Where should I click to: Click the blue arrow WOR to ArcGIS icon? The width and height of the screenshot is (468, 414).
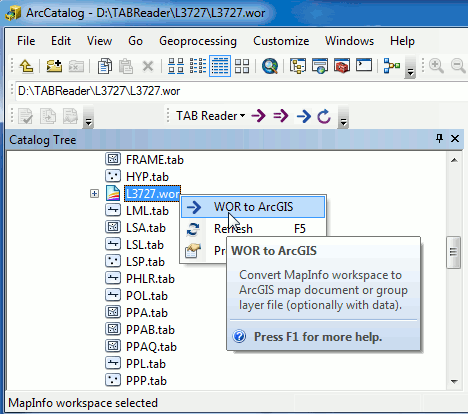pos(303,116)
